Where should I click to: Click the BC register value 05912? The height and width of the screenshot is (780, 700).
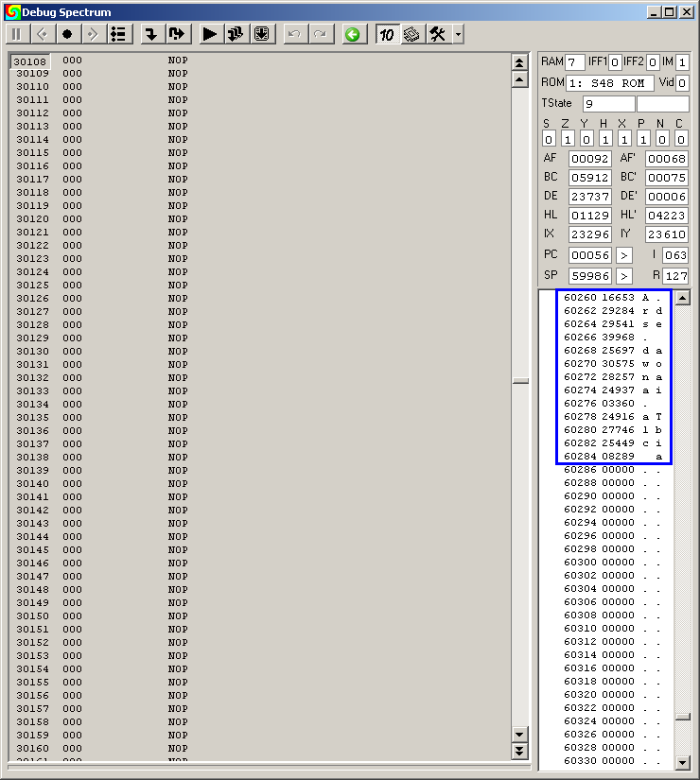pyautogui.click(x=590, y=178)
